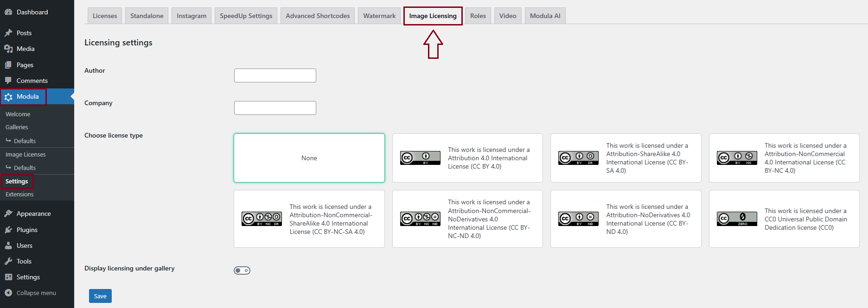868x308 pixels.
Task: Click the Collapse menu arrow icon
Action: point(8,293)
